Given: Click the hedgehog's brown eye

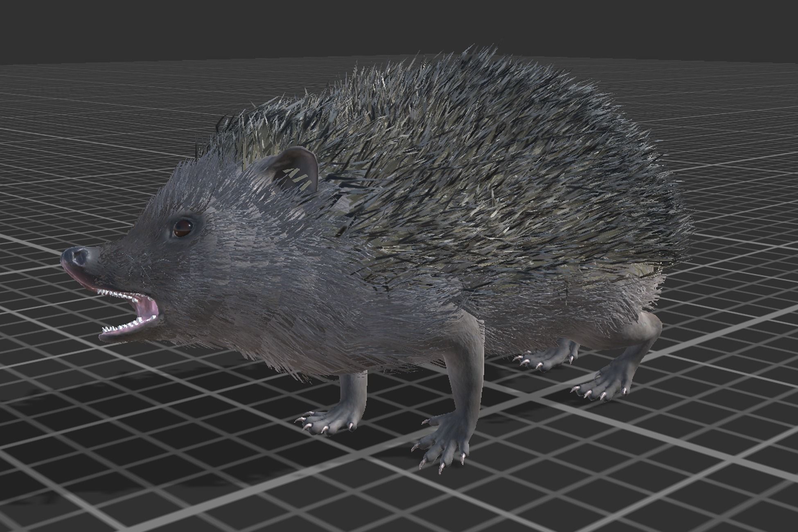Looking at the screenshot, I should (x=183, y=228).
